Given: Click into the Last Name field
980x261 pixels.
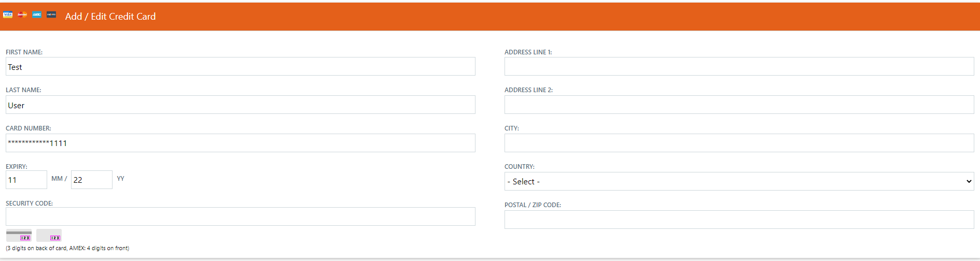Looking at the screenshot, I should (240, 105).
